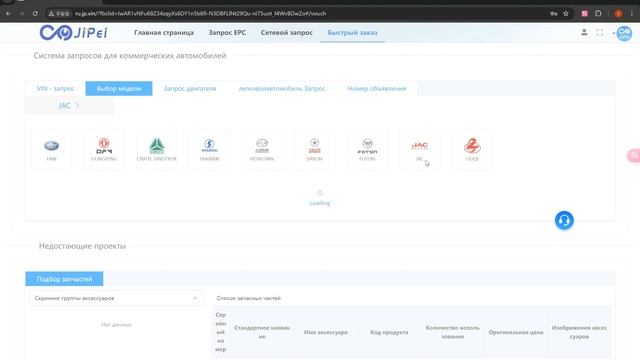Open the Главная страница menu item
Screen dimensions: 640x360
[164, 32]
